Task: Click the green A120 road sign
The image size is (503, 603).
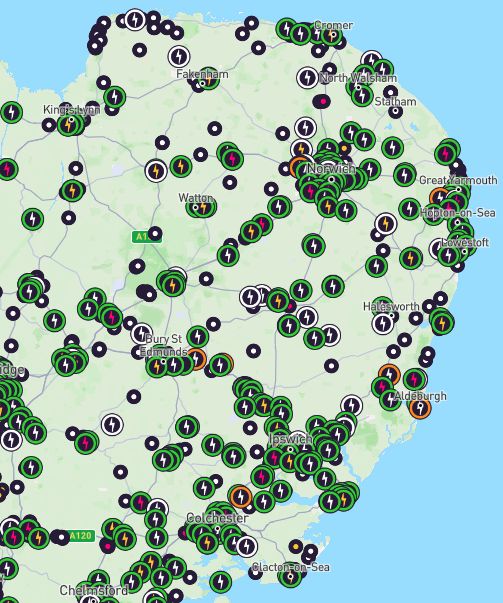Action: tap(81, 536)
